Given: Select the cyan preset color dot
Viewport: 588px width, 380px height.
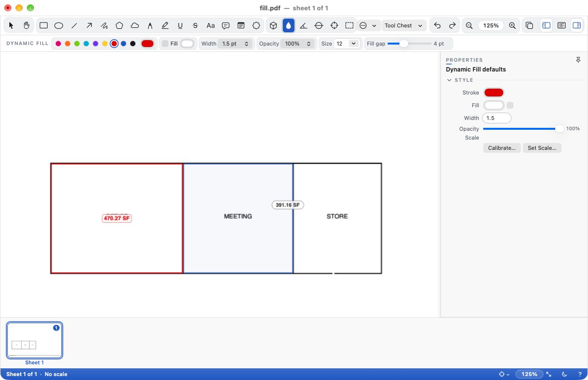Looking at the screenshot, I should pyautogui.click(x=86, y=44).
